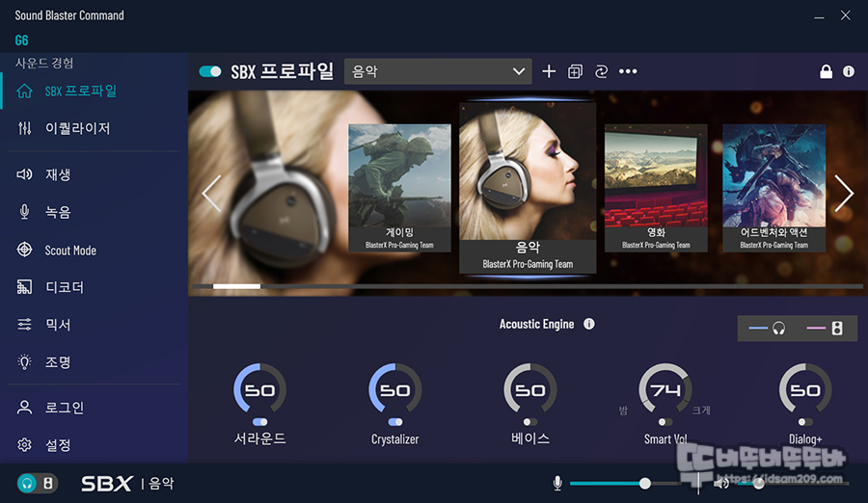Open the more options ellipsis menu
Image resolution: width=868 pixels, height=503 pixels.
pos(628,71)
